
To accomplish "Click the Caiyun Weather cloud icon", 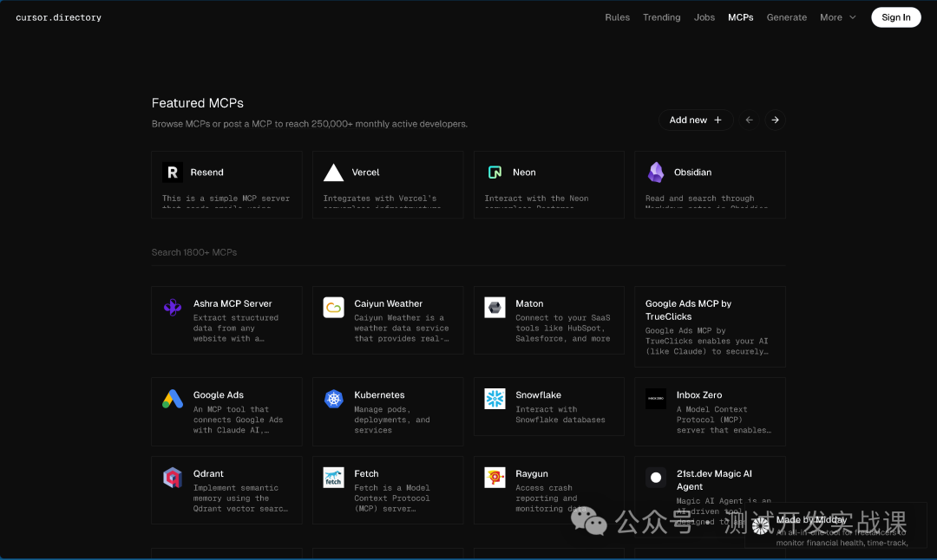I will pyautogui.click(x=333, y=308).
